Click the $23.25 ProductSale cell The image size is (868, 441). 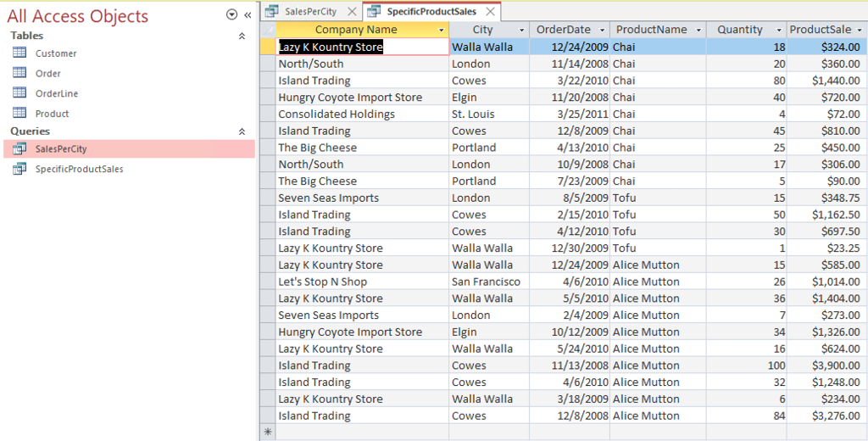click(827, 248)
